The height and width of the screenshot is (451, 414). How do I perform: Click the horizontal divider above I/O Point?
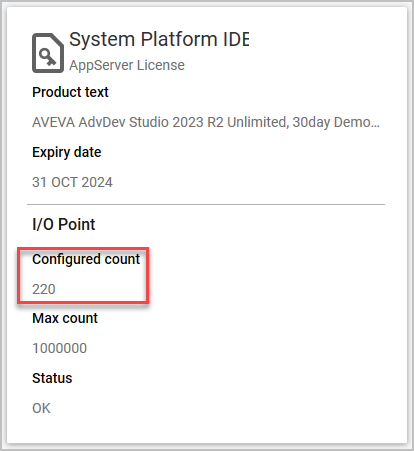tap(206, 204)
